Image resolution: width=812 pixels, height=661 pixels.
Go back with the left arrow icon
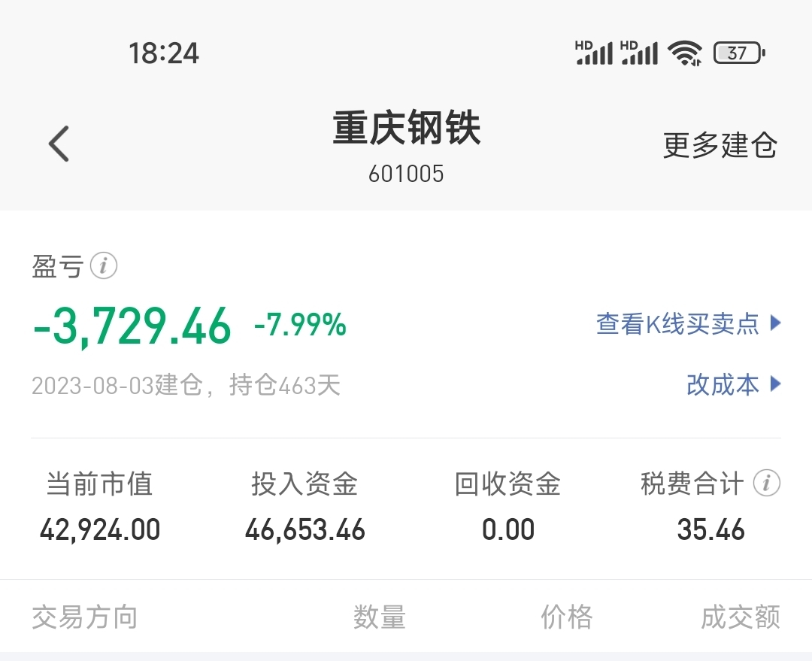pyautogui.click(x=59, y=144)
